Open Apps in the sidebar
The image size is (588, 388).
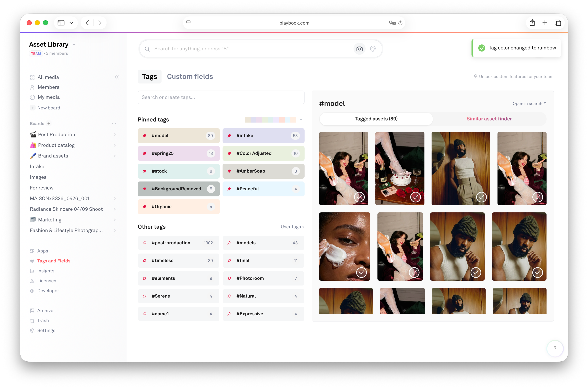[42, 251]
